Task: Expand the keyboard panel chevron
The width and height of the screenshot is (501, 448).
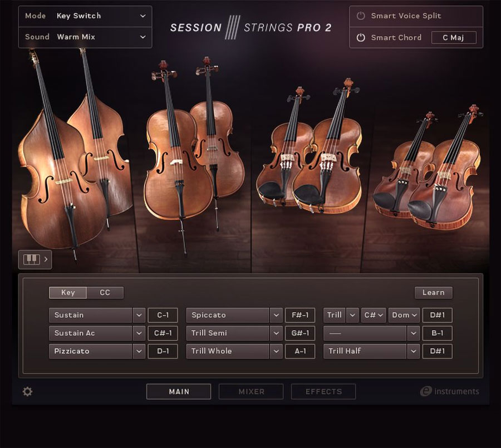Action: pyautogui.click(x=46, y=259)
